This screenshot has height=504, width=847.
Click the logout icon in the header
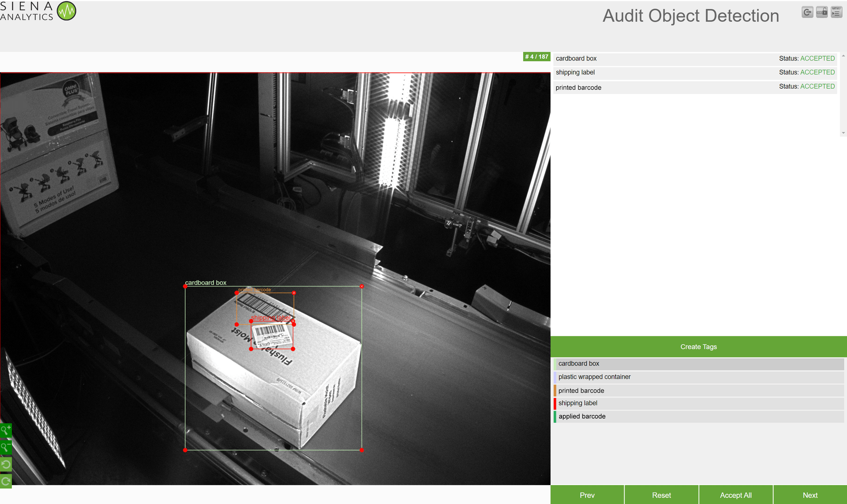pyautogui.click(x=807, y=12)
